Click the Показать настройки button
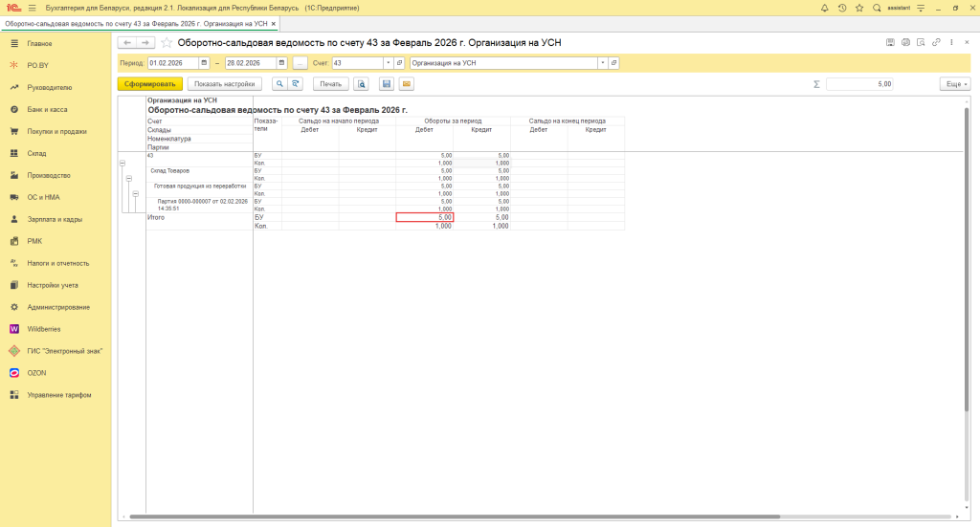The height and width of the screenshot is (527, 980). coord(225,84)
